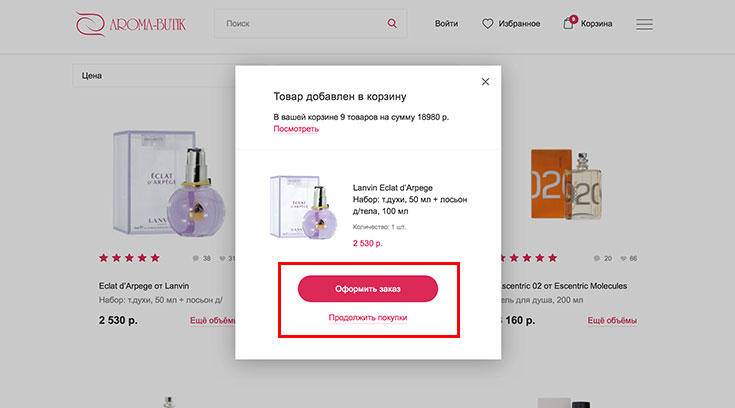The height and width of the screenshot is (408, 735).
Task: Open the hamburger menu icon
Action: click(x=644, y=24)
